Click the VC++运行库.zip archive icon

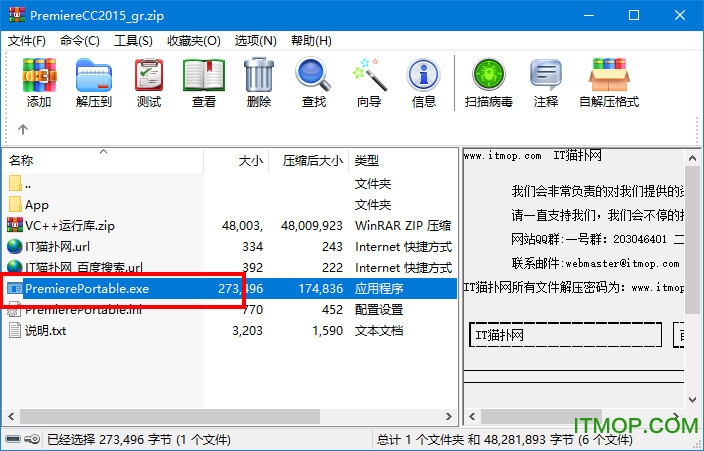[15, 225]
